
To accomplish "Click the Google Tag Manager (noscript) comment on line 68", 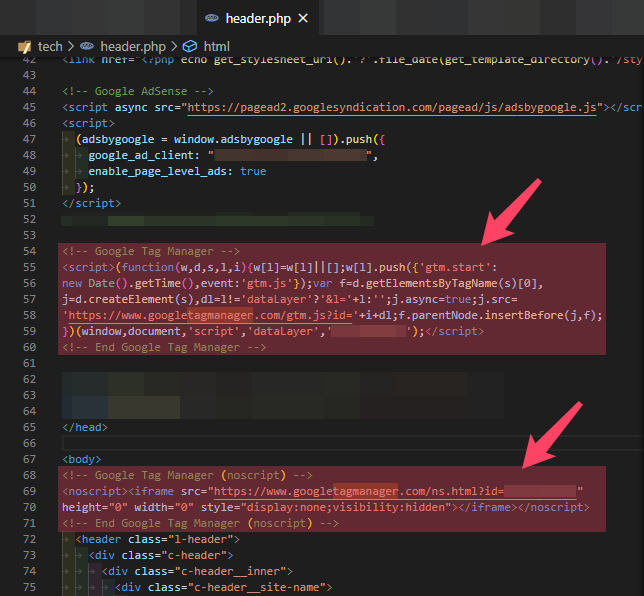I will (187, 475).
